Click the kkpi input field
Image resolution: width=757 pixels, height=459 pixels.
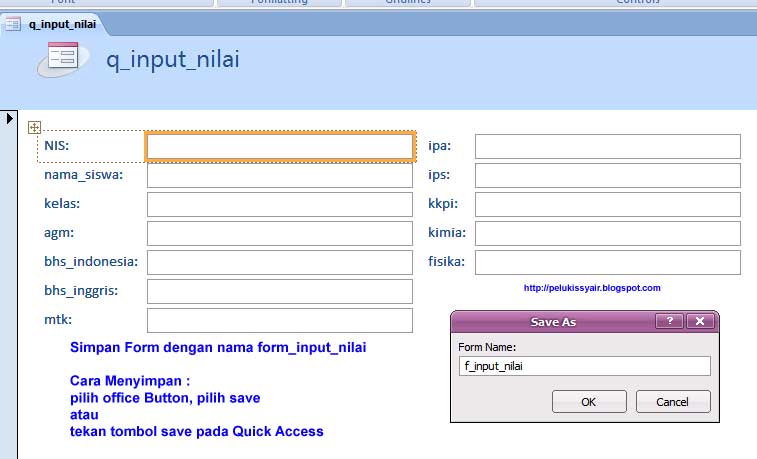pos(608,204)
